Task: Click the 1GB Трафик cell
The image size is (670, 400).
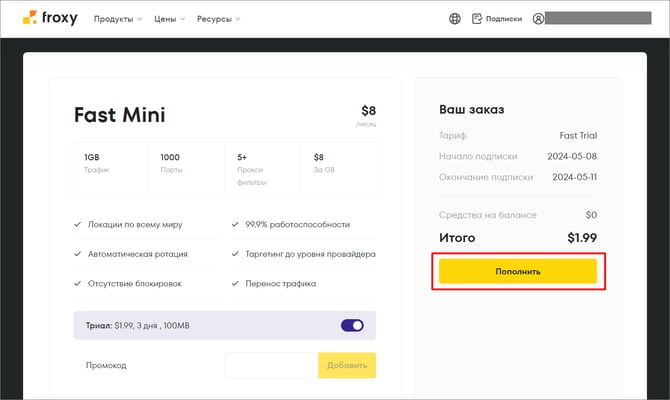Action: click(x=110, y=169)
